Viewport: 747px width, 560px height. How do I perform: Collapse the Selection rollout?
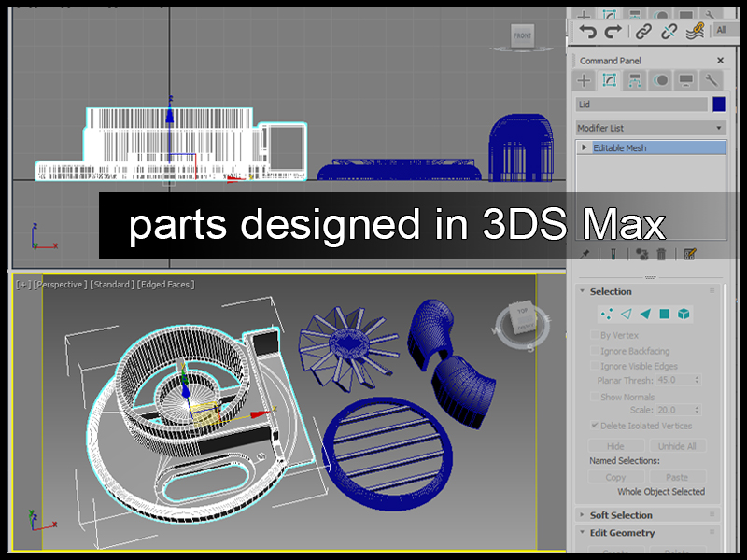click(x=582, y=291)
